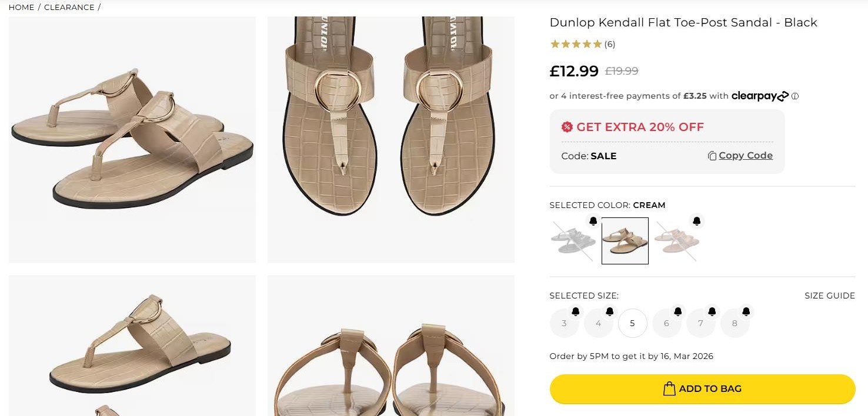Open the SIZE GUIDE
868x416 pixels.
pyautogui.click(x=829, y=296)
